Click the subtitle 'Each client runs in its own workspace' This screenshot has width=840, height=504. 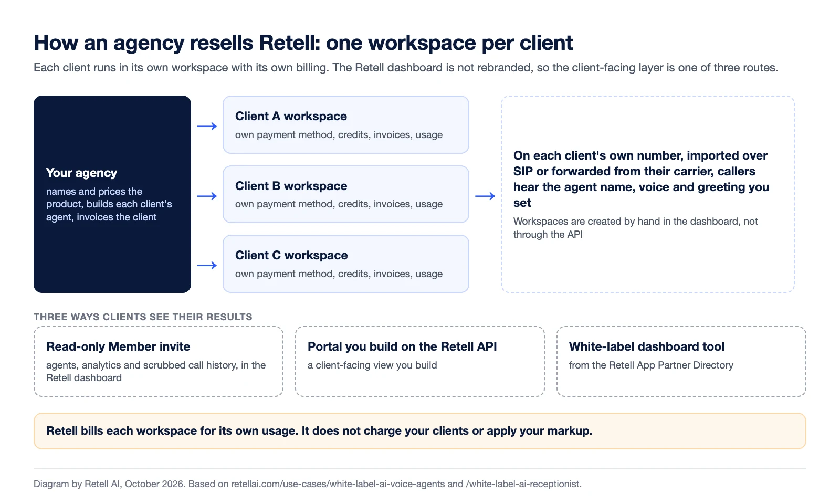point(406,68)
